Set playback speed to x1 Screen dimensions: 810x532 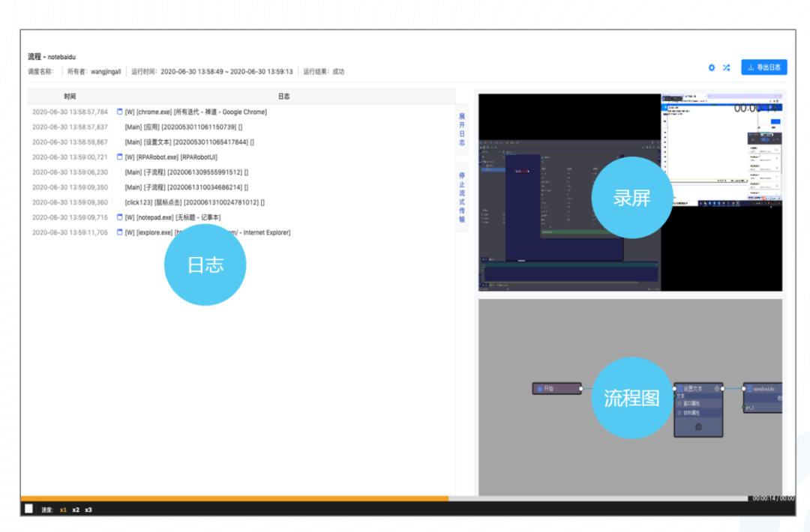pos(63,510)
